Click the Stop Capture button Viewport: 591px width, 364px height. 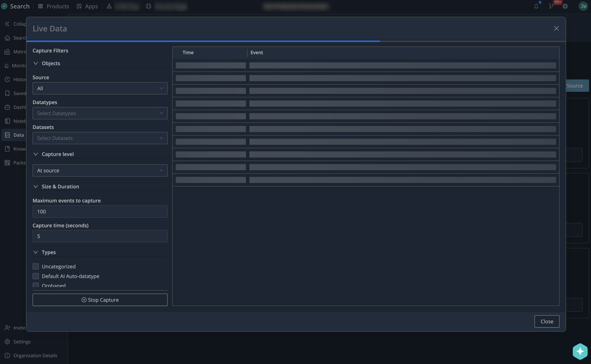100,300
